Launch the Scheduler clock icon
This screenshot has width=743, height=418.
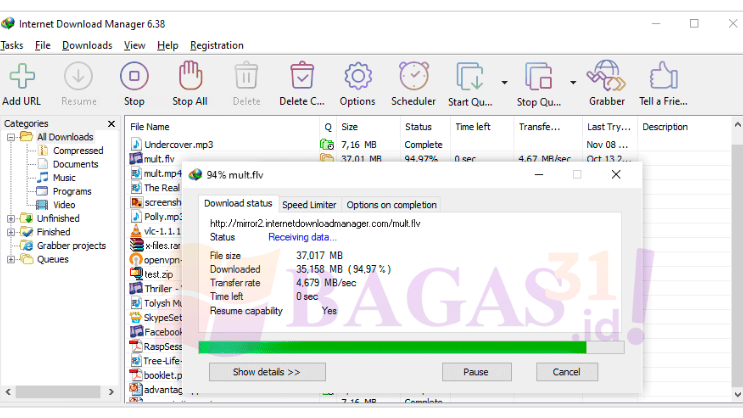click(x=413, y=78)
